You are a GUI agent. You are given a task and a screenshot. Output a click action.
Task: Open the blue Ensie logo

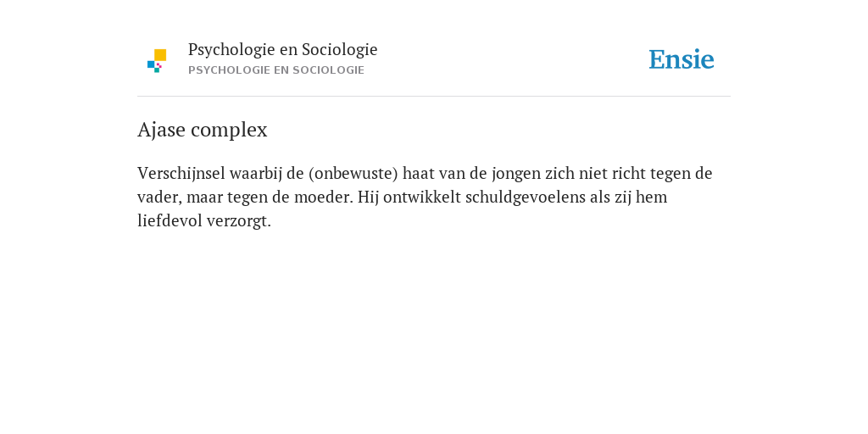(x=682, y=59)
